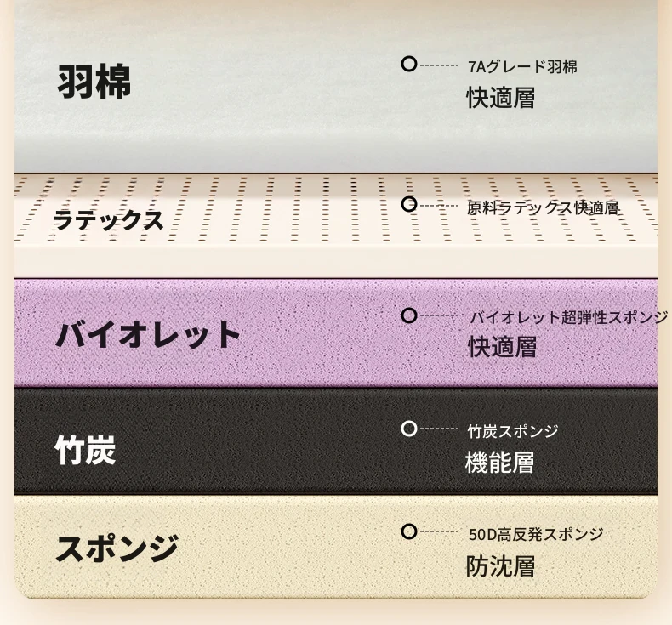Click the circle marker next to 50D高反発スポンジ

point(409,531)
